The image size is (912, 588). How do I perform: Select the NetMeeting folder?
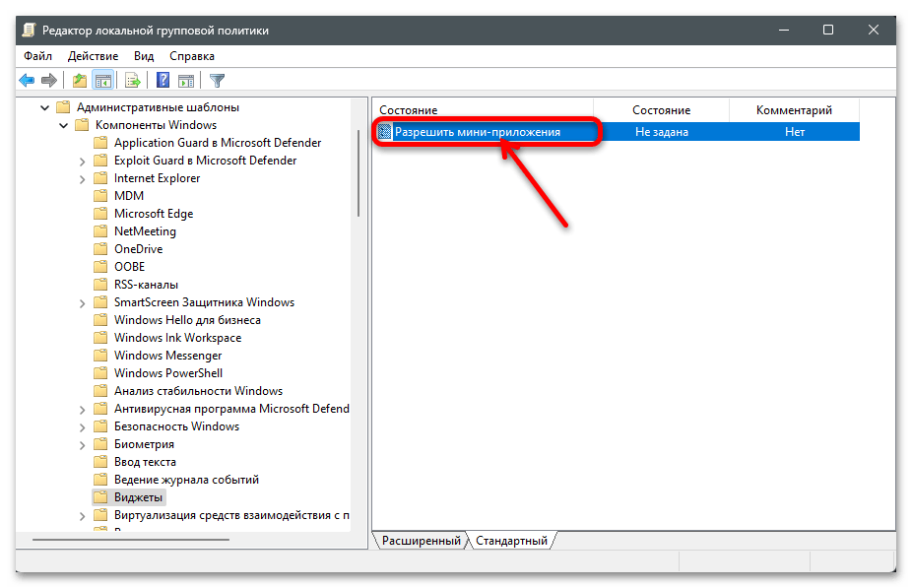click(145, 230)
